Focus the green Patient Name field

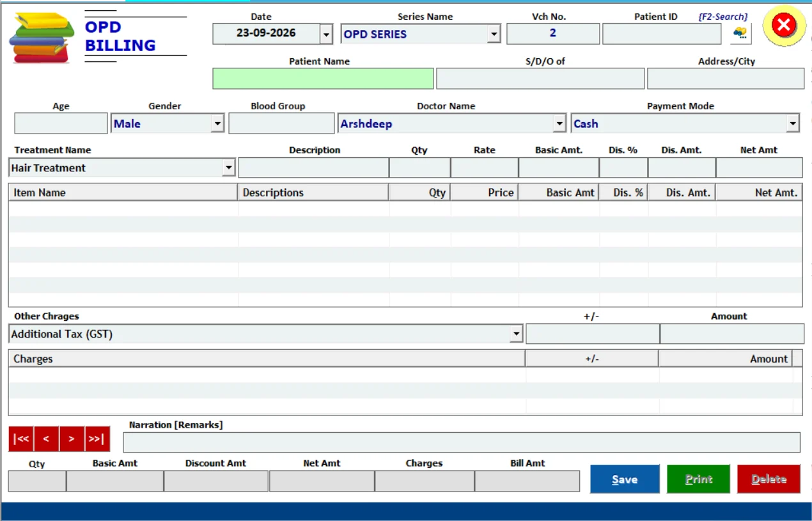pyautogui.click(x=323, y=79)
